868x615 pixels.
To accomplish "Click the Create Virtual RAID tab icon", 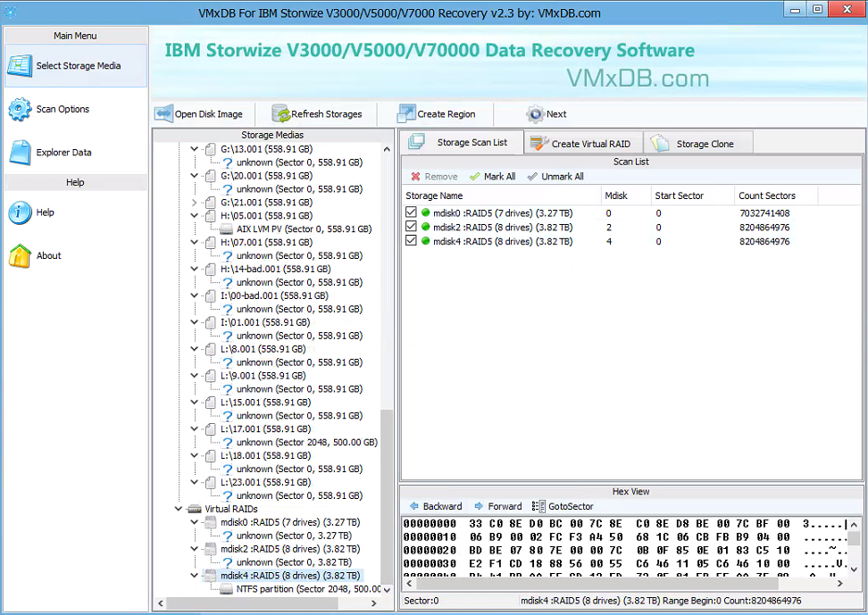I will (539, 143).
